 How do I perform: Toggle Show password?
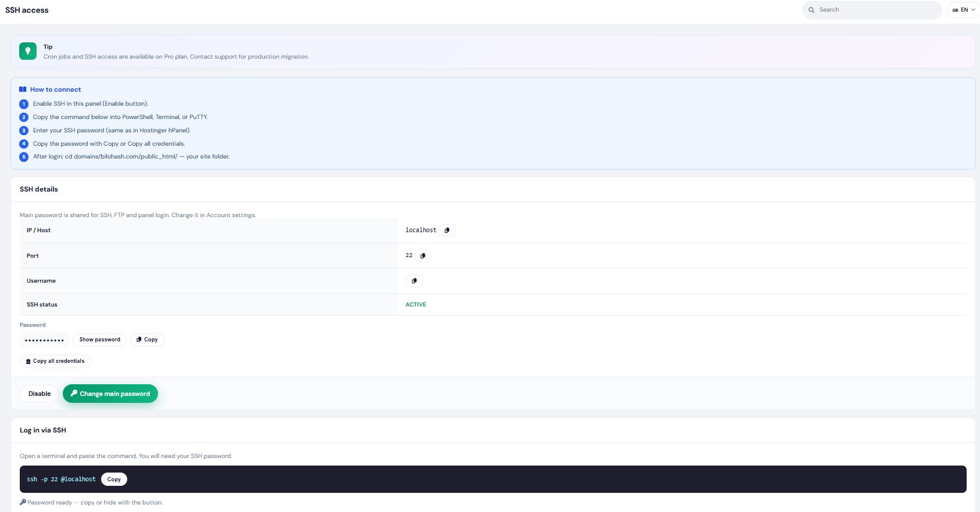tap(100, 340)
